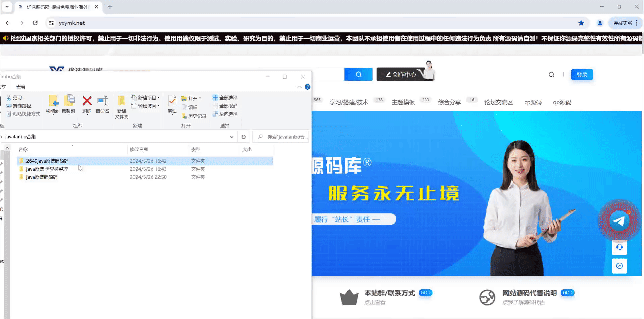This screenshot has height=319, width=644.
Task: Select folder java反波 世界杯整理
Action: [145, 169]
